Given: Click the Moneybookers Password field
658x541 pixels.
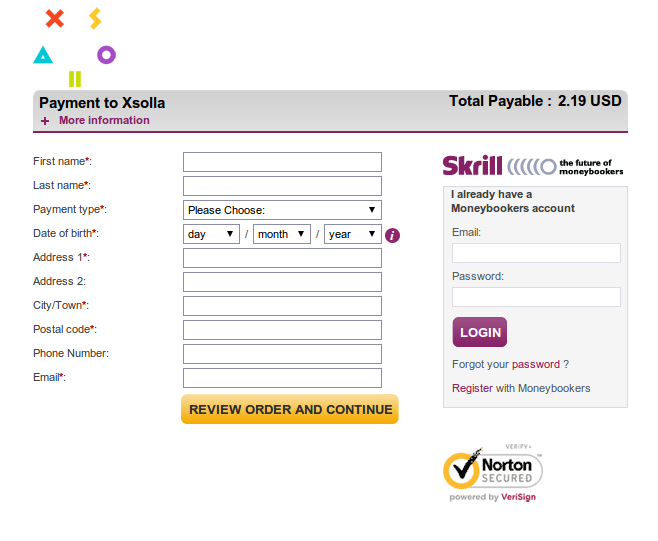Looking at the screenshot, I should pos(536,297).
